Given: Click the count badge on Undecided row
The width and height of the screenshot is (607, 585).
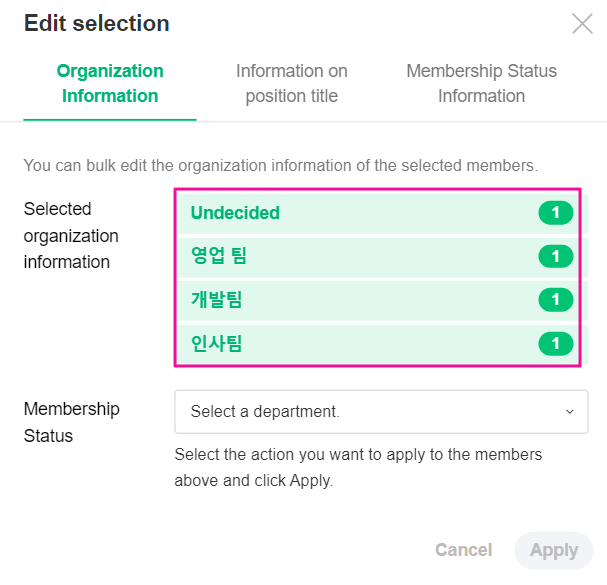Looking at the screenshot, I should pyautogui.click(x=556, y=213).
